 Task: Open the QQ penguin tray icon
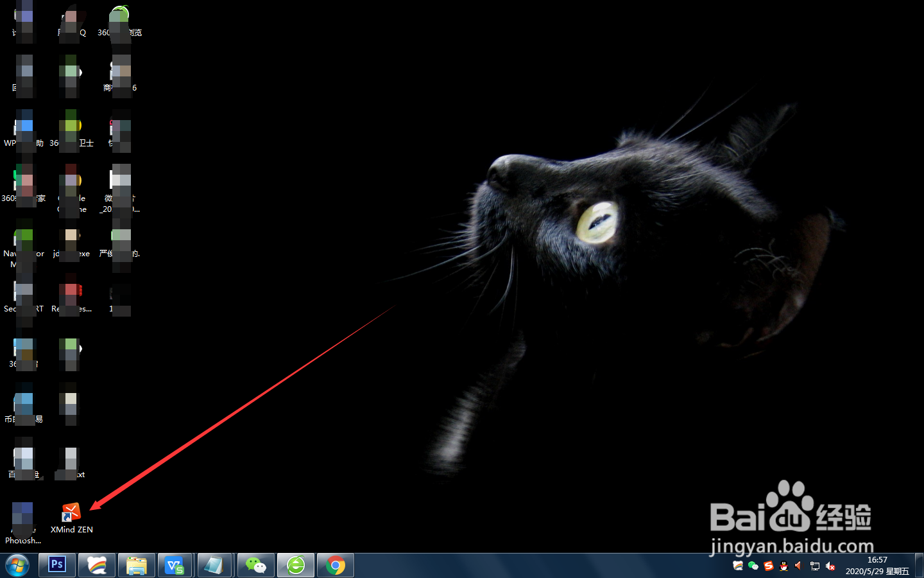[784, 566]
